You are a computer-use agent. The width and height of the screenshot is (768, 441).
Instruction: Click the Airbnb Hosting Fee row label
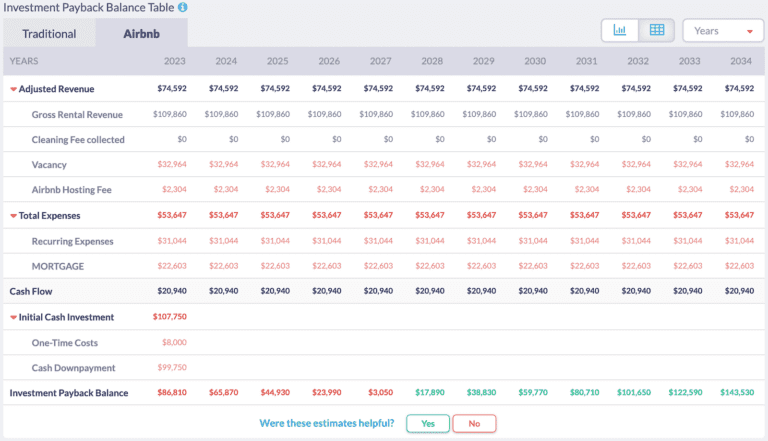74,189
